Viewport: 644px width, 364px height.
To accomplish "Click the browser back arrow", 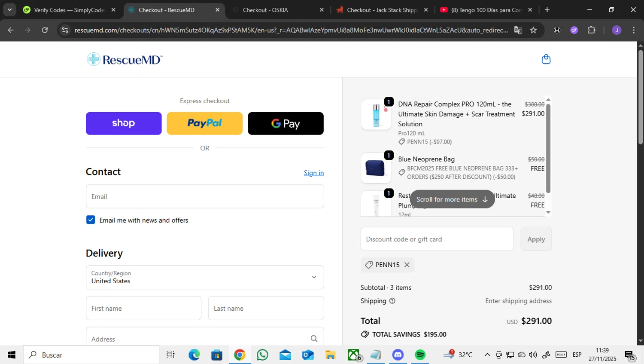I will pos(11,30).
